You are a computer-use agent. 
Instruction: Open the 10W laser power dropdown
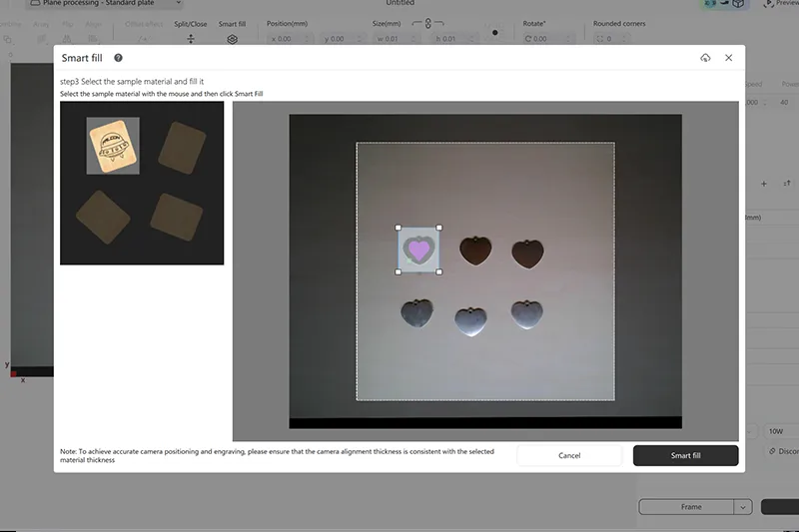[776, 431]
